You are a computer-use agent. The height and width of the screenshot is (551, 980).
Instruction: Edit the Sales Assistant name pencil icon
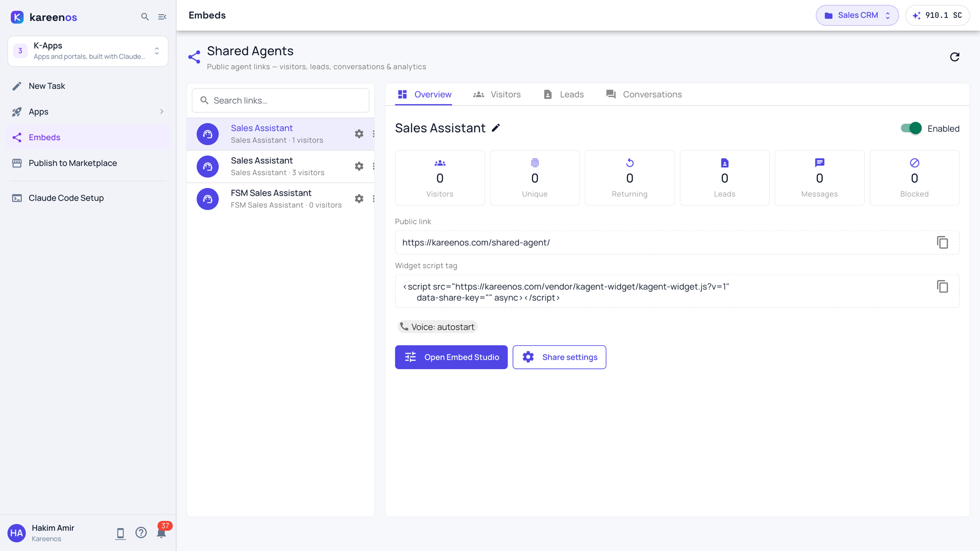pyautogui.click(x=496, y=128)
